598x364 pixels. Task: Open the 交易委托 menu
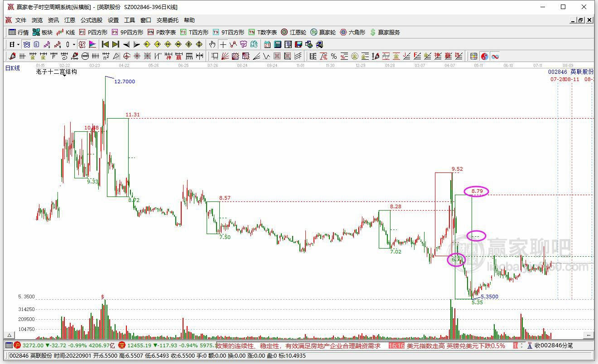point(168,20)
